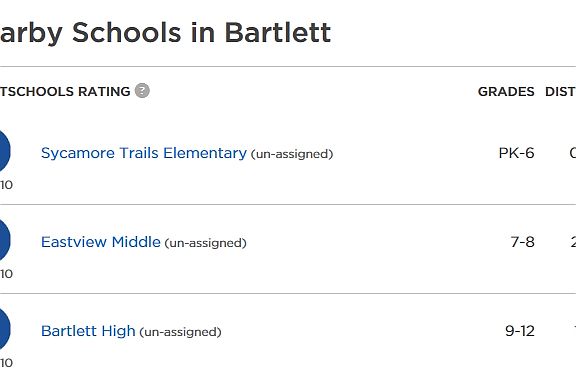
Task: Click the un-assigned label beside Bartlett High
Action: click(x=180, y=332)
